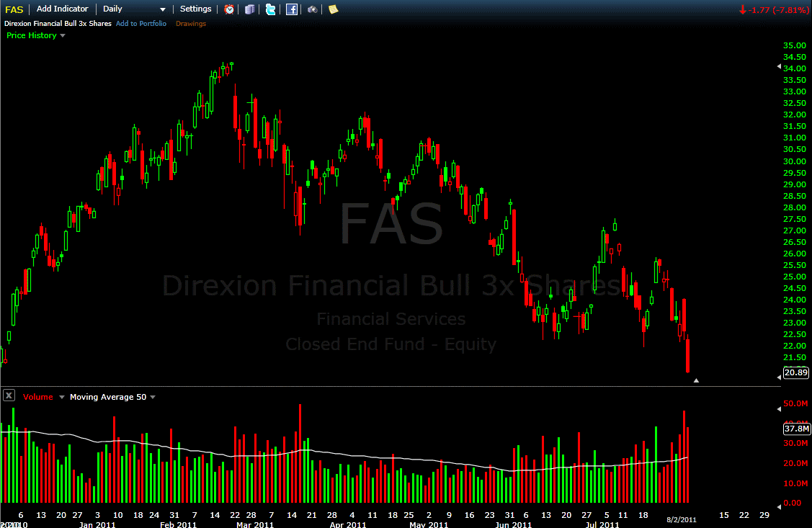Open the yellow sticky note icon
812x528 pixels.
pyautogui.click(x=334, y=9)
